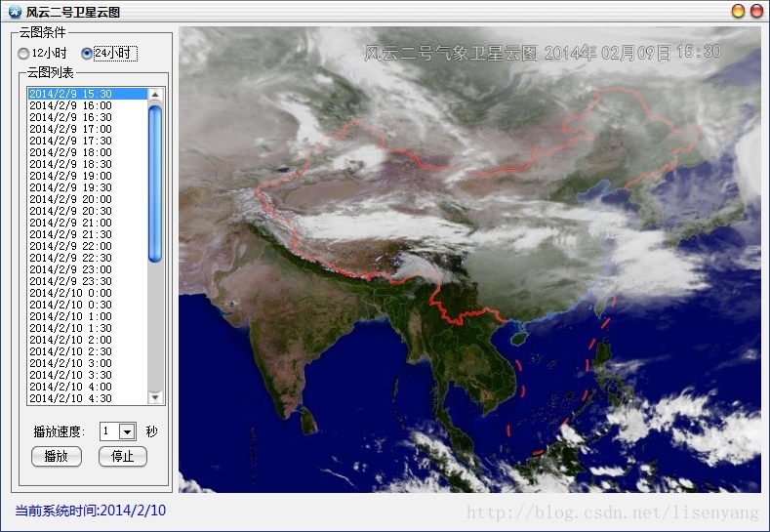The width and height of the screenshot is (770, 532).
Task: Click the list scrollbar down arrow
Action: (155, 397)
